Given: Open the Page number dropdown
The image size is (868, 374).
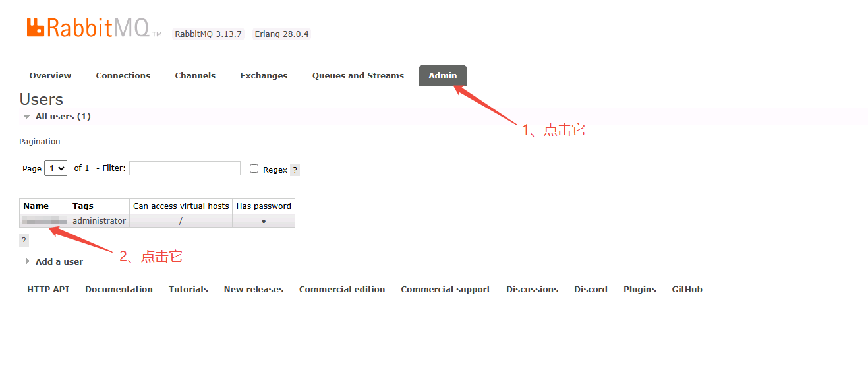Looking at the screenshot, I should [x=56, y=168].
